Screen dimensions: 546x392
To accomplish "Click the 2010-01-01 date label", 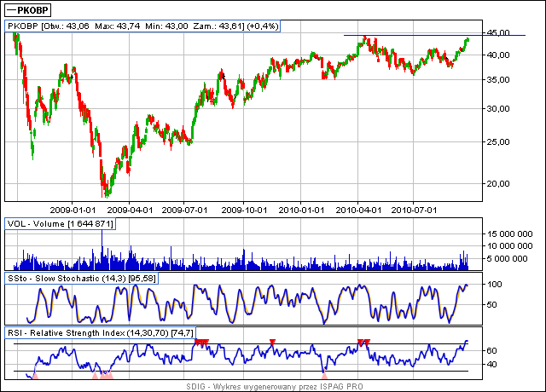I will tap(301, 210).
